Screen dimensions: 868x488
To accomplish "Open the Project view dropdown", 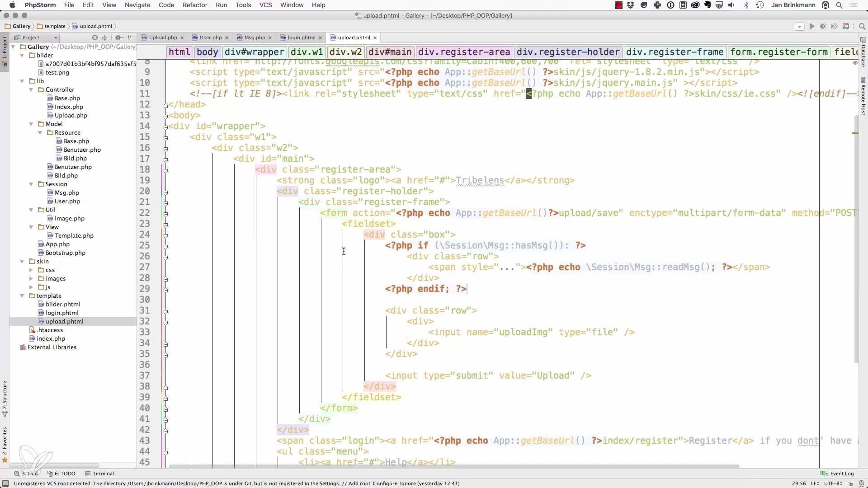I will (36, 38).
